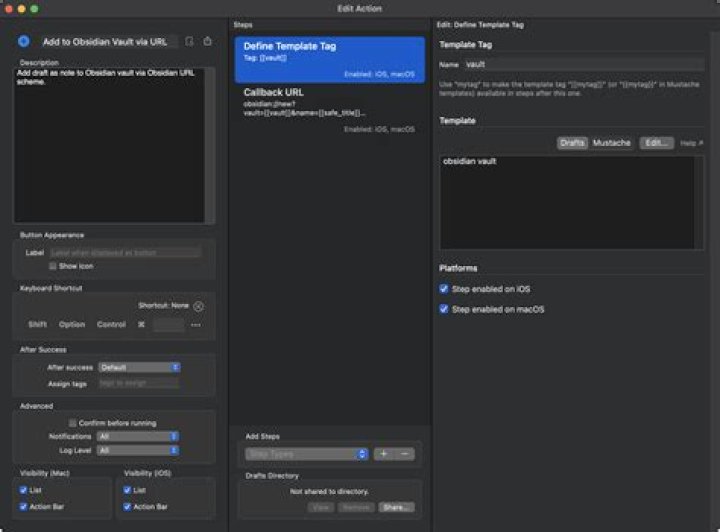
Task: Toggle iOS visibility List checkbox
Action: coord(128,490)
